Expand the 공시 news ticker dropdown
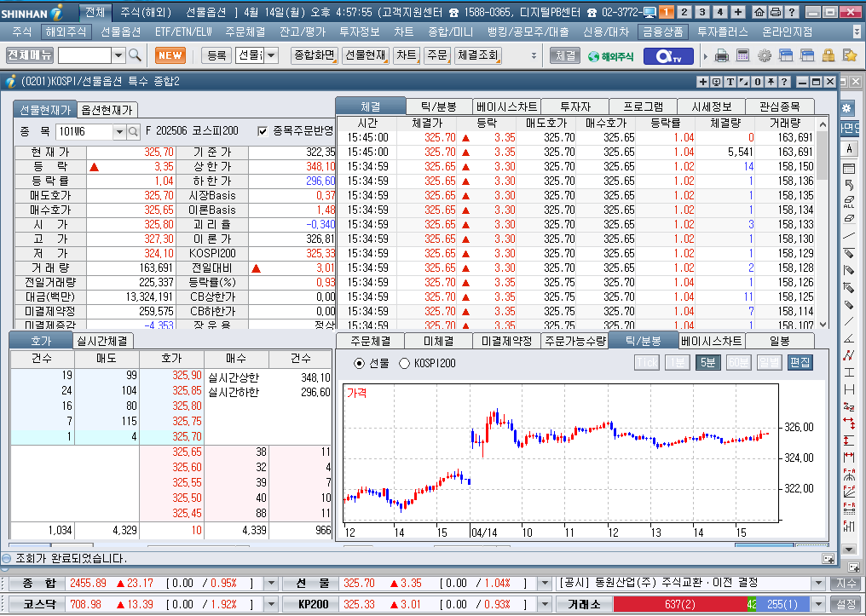This screenshot has height=616, width=866. tap(818, 583)
